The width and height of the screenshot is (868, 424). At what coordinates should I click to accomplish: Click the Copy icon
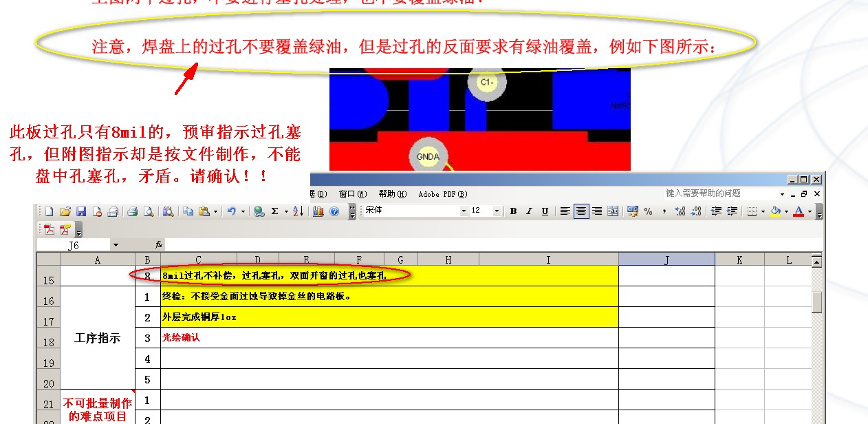[x=188, y=211]
